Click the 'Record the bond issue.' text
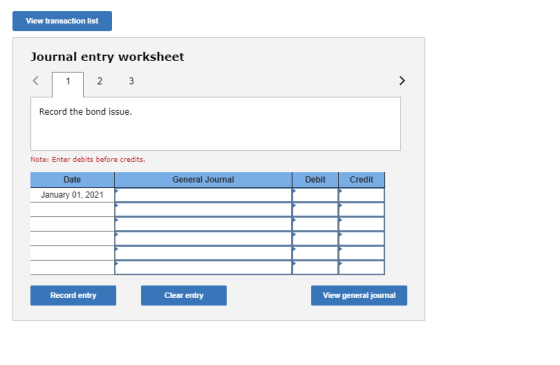560x365 pixels. pyautogui.click(x=86, y=112)
